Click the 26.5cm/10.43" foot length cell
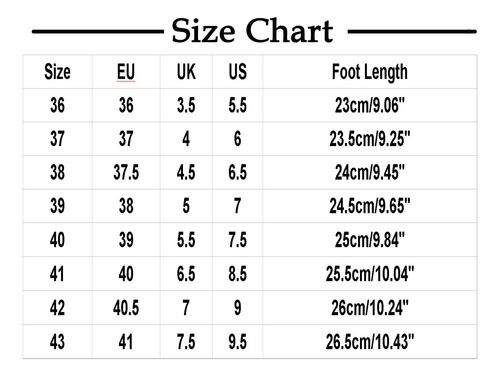 tap(370, 342)
